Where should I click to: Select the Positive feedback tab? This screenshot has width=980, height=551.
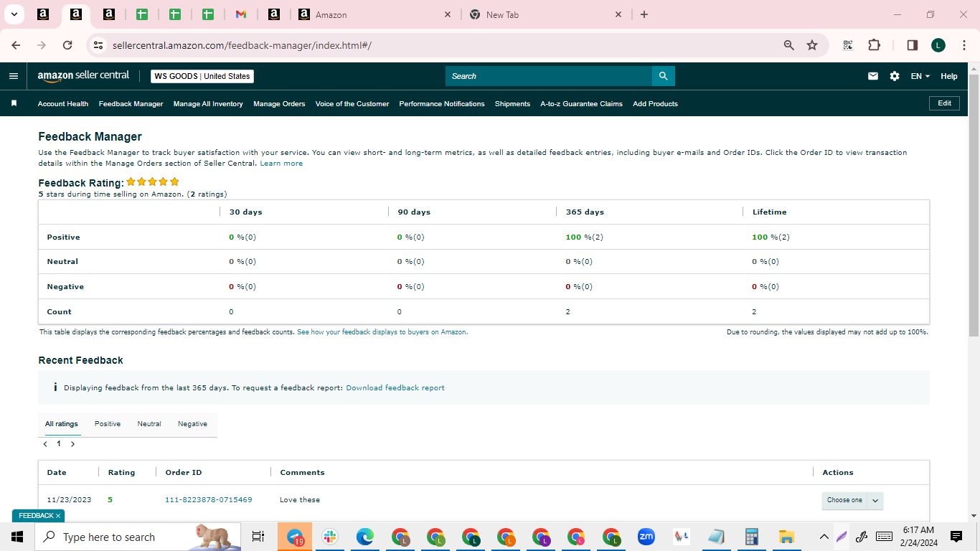[x=108, y=424]
